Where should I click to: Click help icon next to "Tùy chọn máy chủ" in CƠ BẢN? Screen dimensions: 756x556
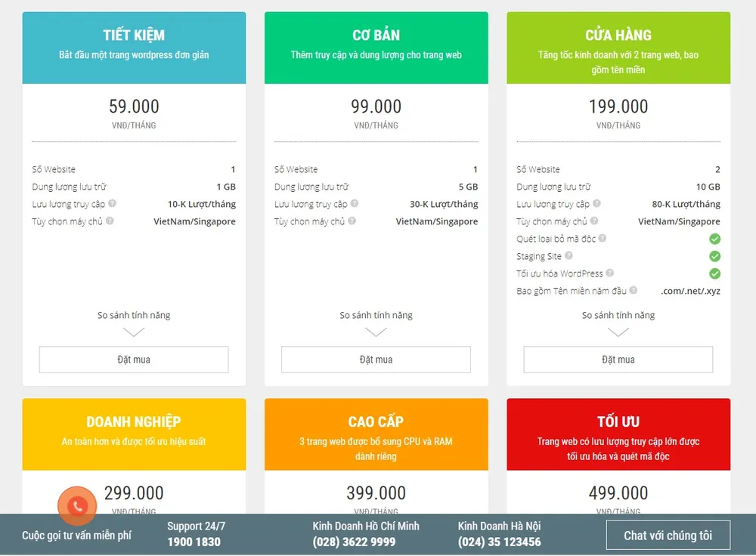352,221
